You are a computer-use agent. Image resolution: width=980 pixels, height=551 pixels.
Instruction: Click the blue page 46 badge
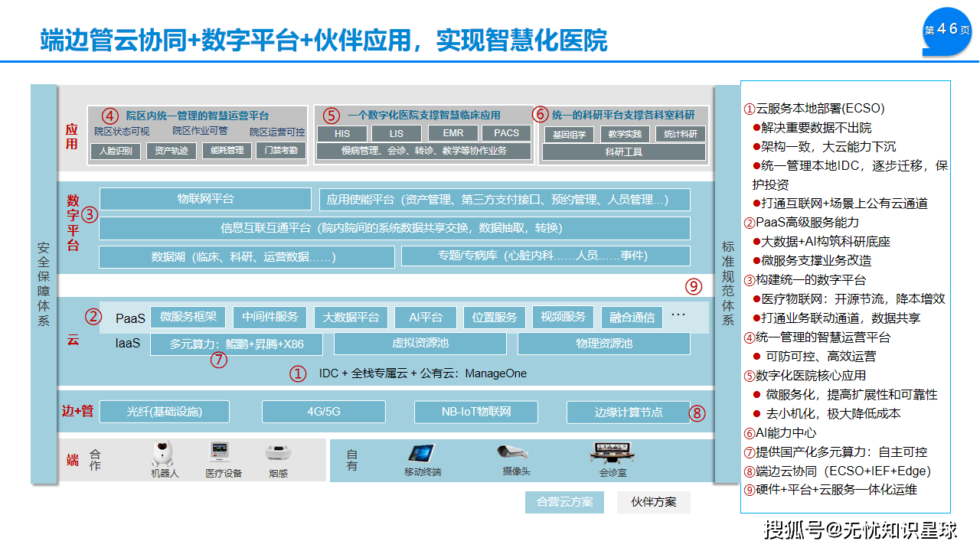pyautogui.click(x=948, y=30)
